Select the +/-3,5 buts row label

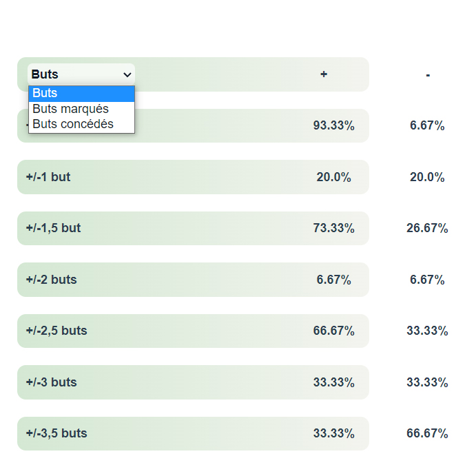point(56,433)
